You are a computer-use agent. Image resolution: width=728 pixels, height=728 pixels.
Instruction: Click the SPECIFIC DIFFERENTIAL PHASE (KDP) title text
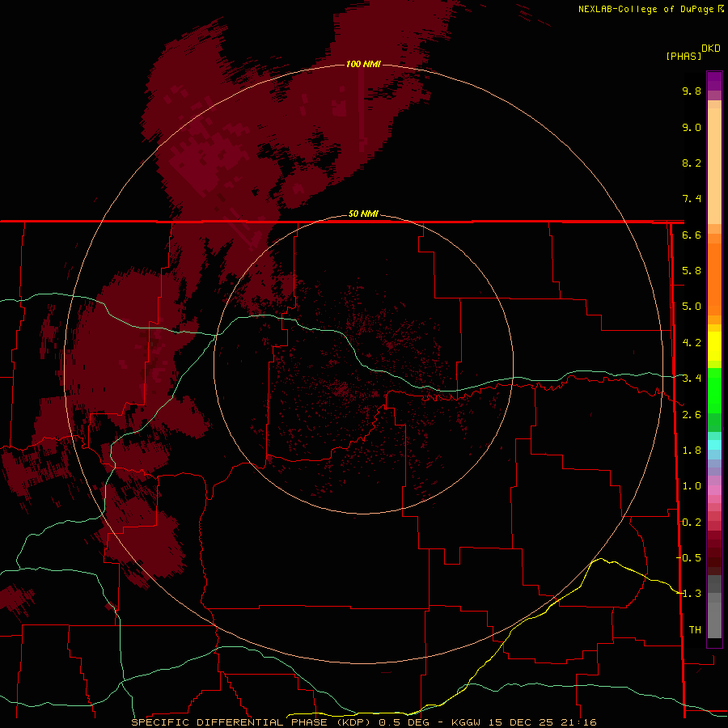tap(252, 722)
